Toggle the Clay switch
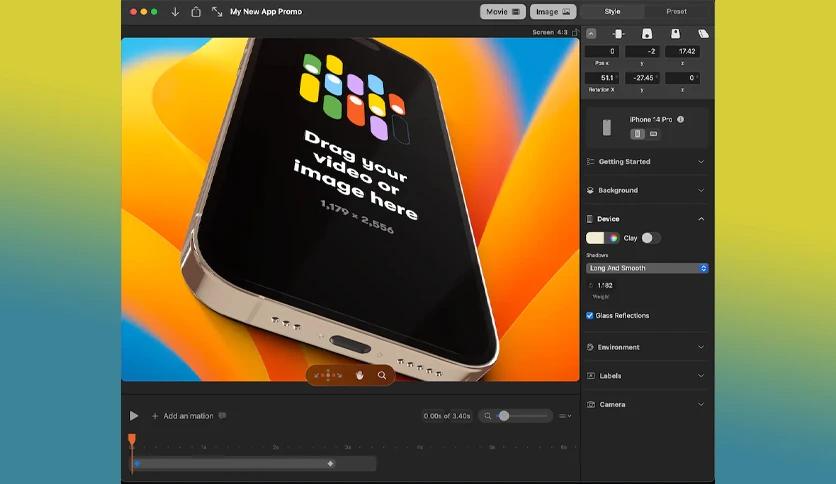The width and height of the screenshot is (836, 484). [650, 238]
